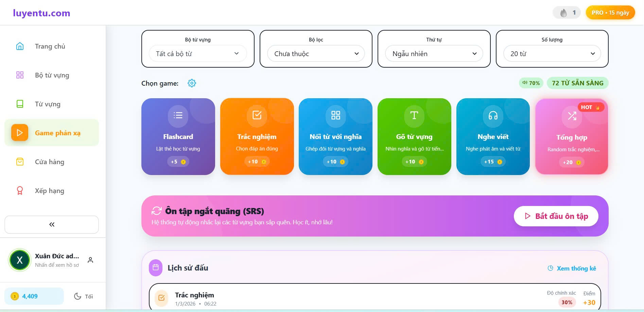Launch Nối từ với nghĩa game
644x312 pixels.
pyautogui.click(x=335, y=137)
